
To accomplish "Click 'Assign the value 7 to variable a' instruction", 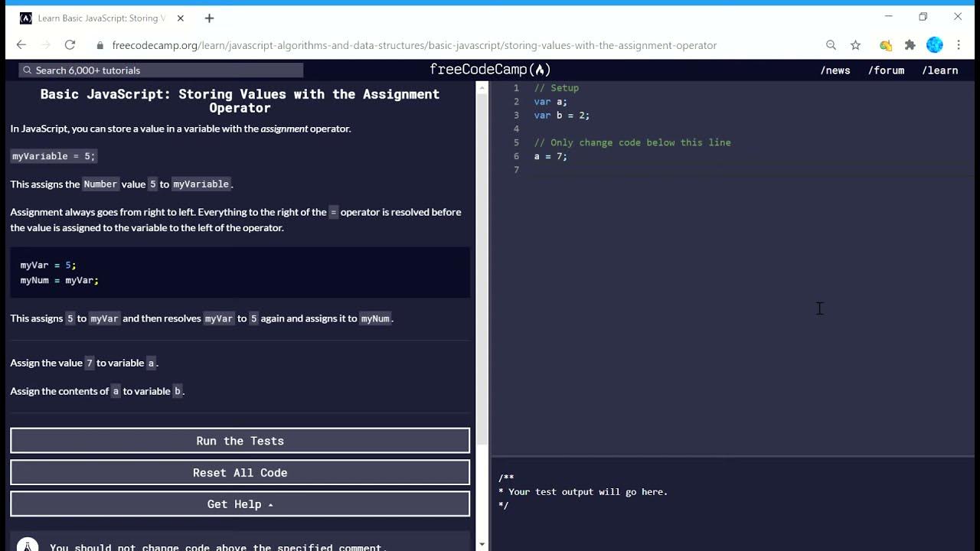I will pos(84,363).
